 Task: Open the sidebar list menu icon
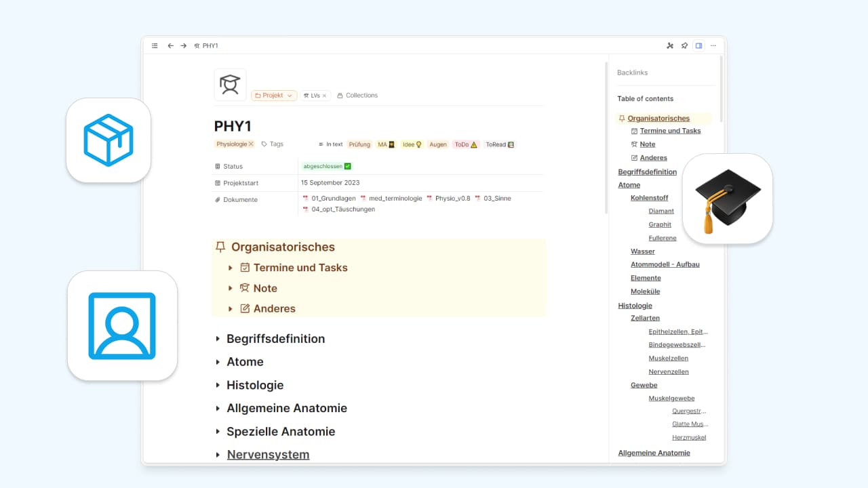155,46
